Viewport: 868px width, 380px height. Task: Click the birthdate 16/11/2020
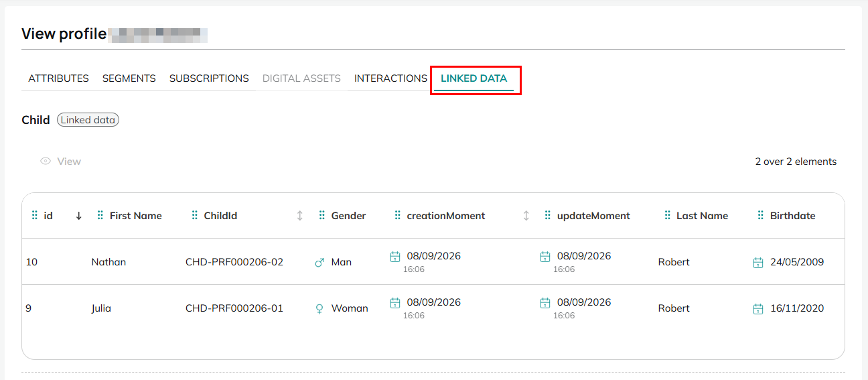point(797,308)
